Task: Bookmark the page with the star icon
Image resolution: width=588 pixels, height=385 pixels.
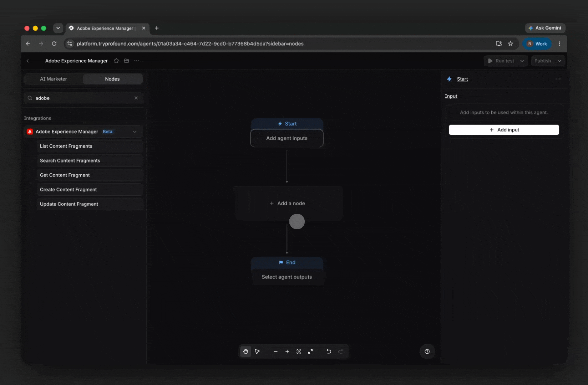Action: coord(511,43)
